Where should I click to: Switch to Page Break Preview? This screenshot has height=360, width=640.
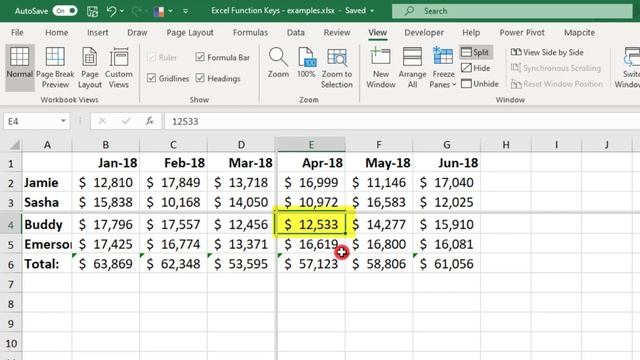coord(55,68)
